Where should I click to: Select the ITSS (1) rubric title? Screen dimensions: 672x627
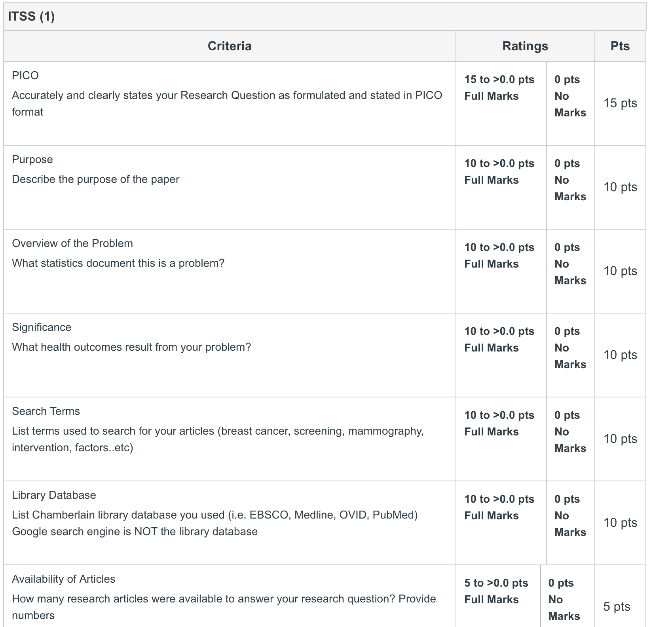click(x=31, y=16)
